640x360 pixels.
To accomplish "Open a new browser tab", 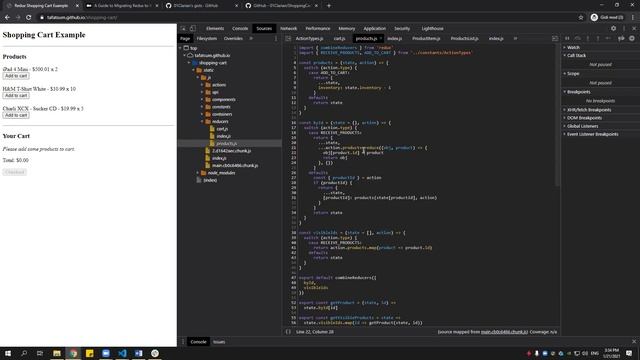I will [329, 6].
